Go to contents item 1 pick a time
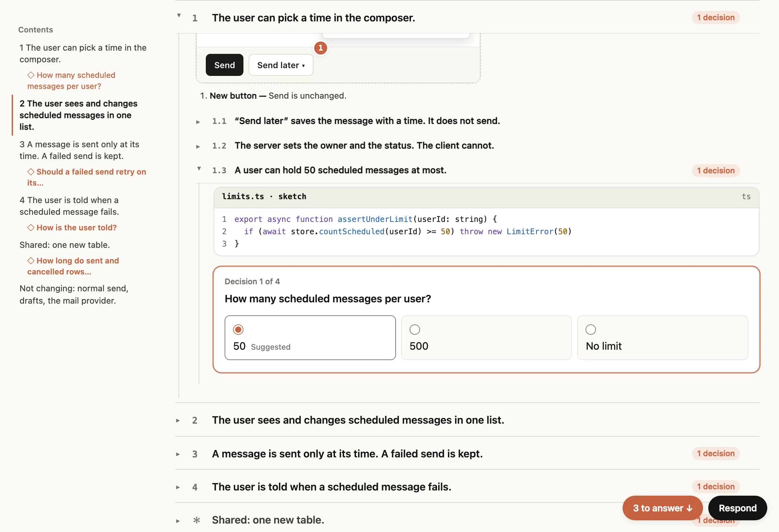Image resolution: width=779 pixels, height=532 pixels. 83,54
